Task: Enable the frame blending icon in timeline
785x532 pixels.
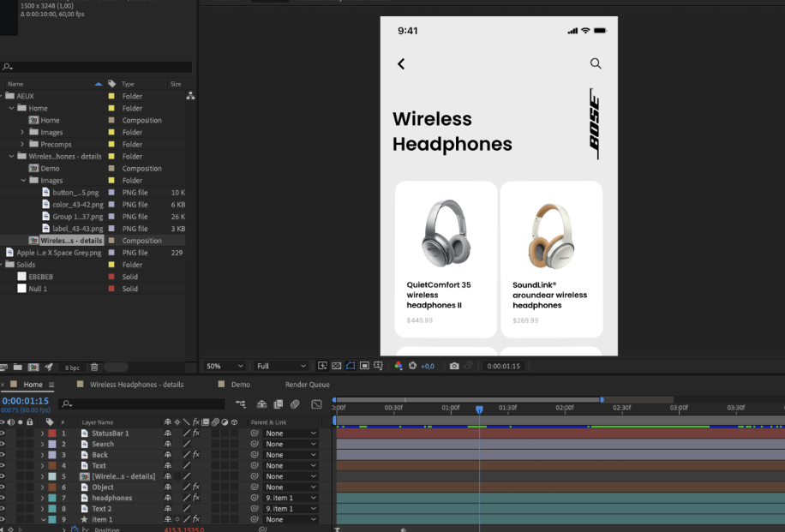Action: coord(279,403)
